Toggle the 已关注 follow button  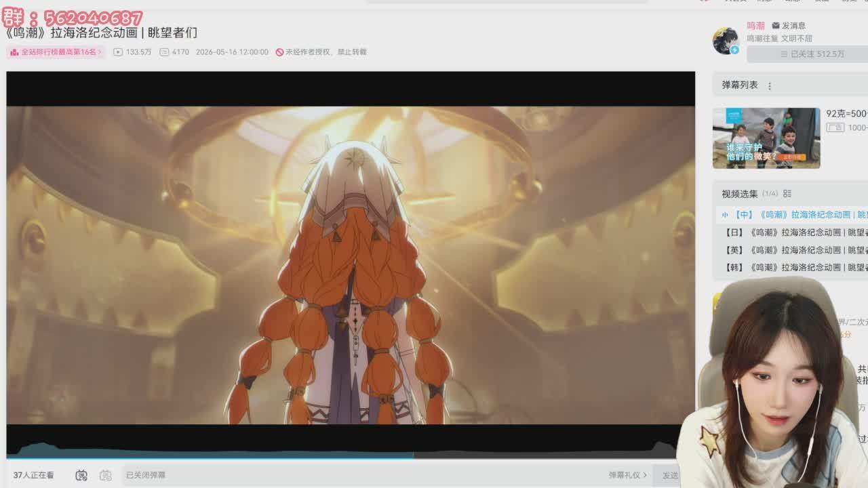click(x=807, y=54)
